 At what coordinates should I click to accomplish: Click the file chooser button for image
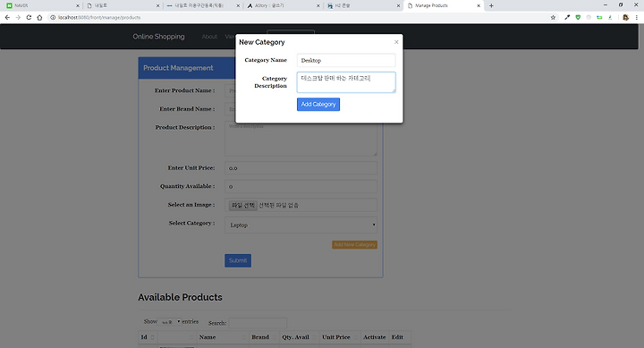click(x=242, y=205)
